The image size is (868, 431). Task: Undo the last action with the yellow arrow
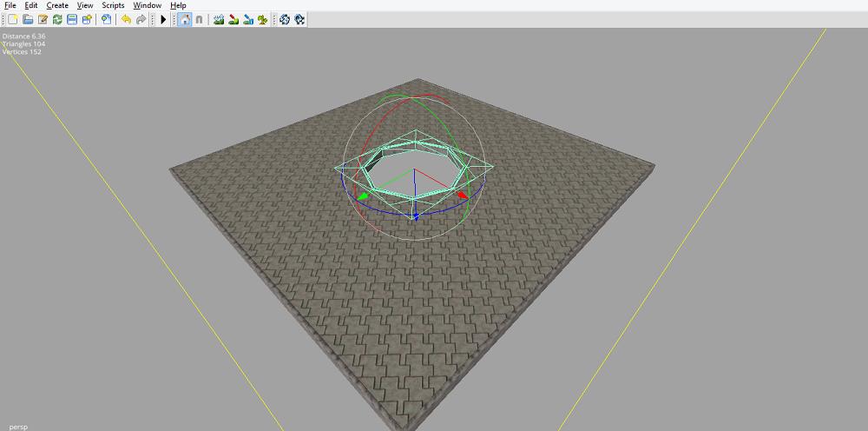126,19
